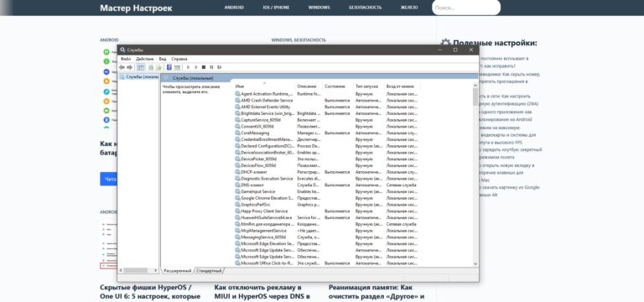The image size is (644, 302).
Task: Open Help via the blue question-mark icon
Action: coord(169,67)
